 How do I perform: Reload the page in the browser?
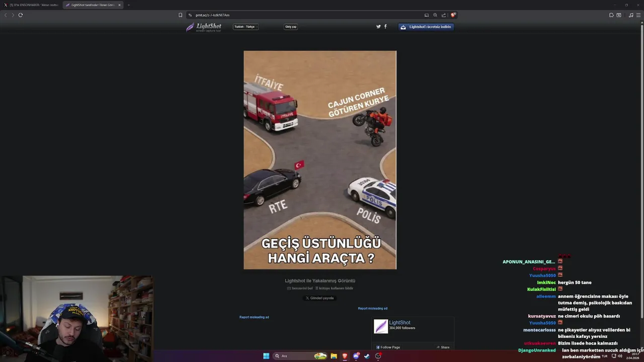coord(21,15)
